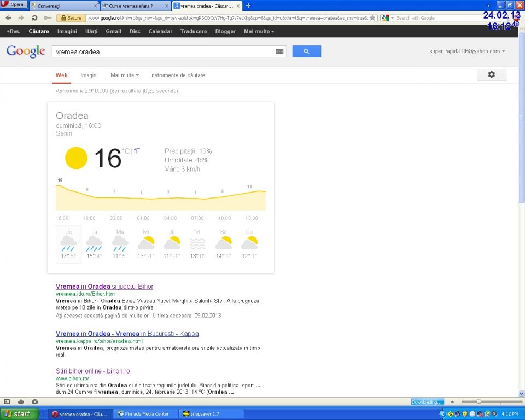Open 'Stiri bihor online - bihon.ro' result
This screenshot has height=420, width=525.
[x=93, y=371]
